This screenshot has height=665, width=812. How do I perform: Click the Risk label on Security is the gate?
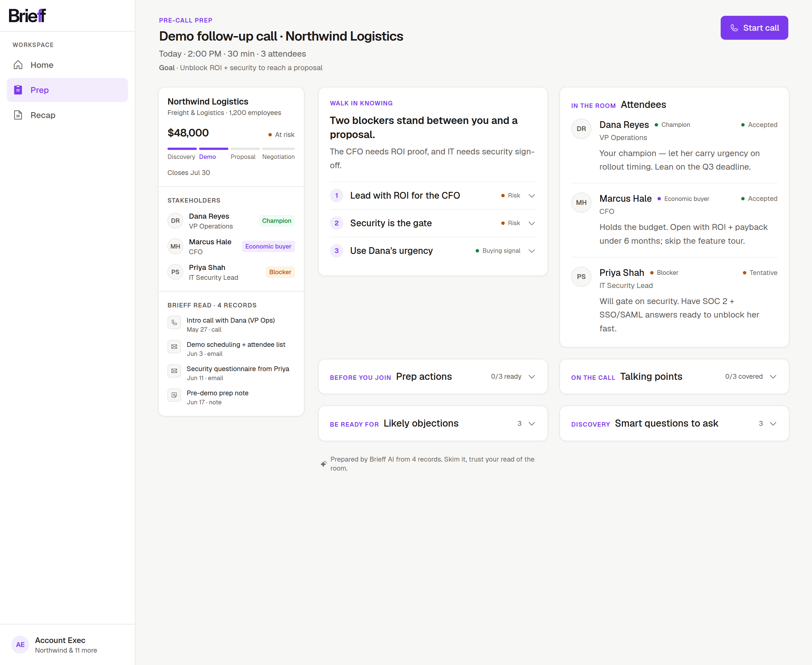(510, 223)
